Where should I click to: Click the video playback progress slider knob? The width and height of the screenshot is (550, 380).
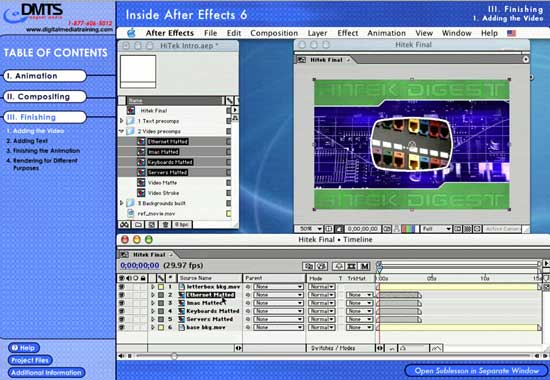[174, 356]
